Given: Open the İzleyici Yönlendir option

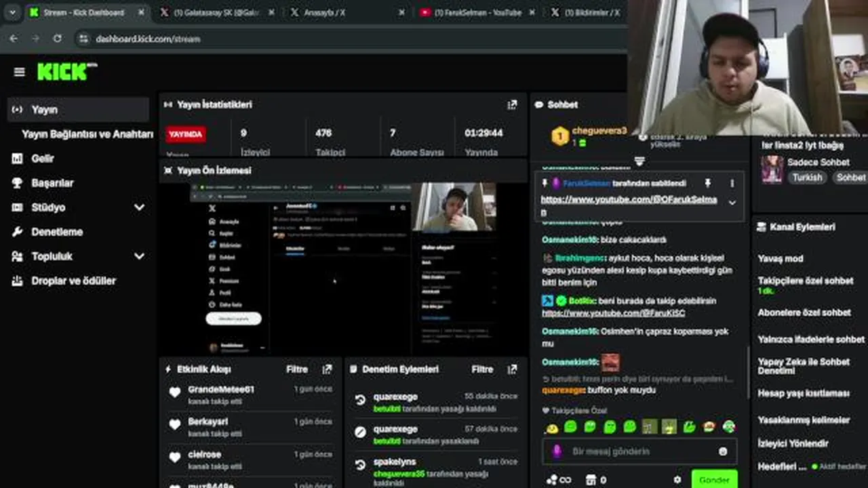Looking at the screenshot, I should point(793,443).
